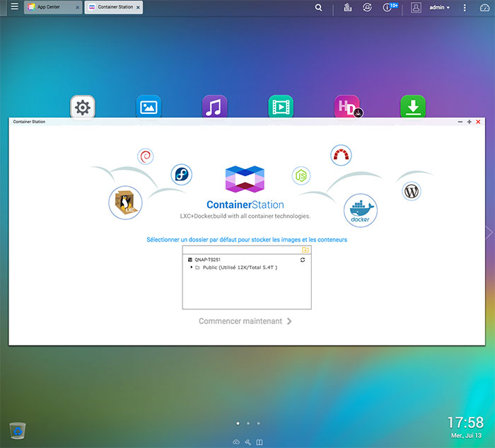Select the third desktop page dot

click(259, 423)
